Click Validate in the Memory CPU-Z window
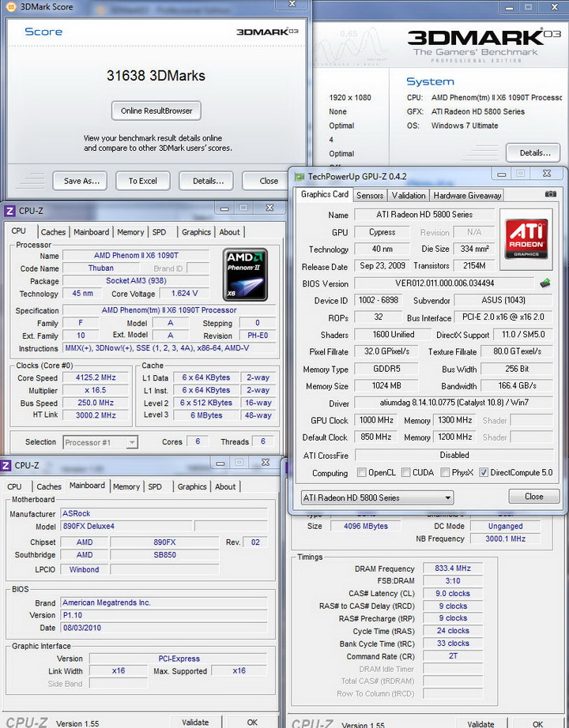Viewport: 569px width, 728px height. coord(480,724)
